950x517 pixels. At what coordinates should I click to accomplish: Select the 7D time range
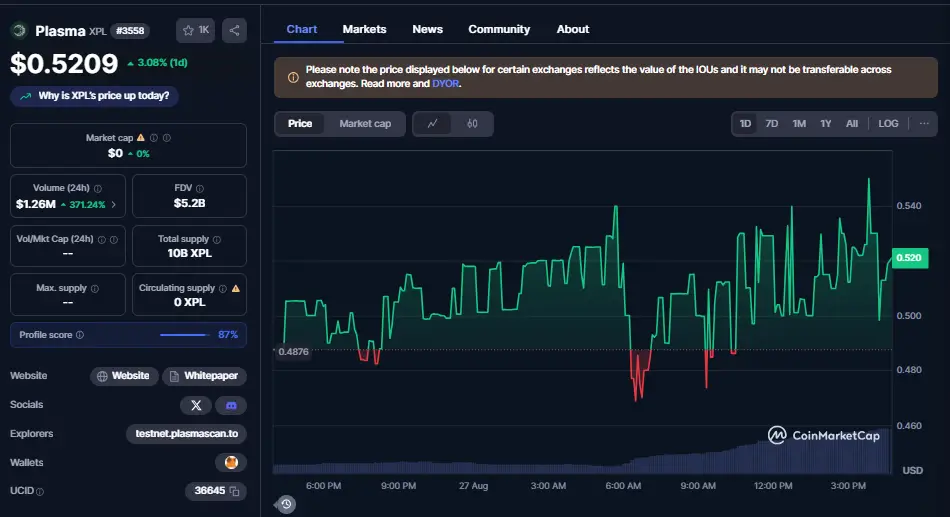(x=771, y=124)
